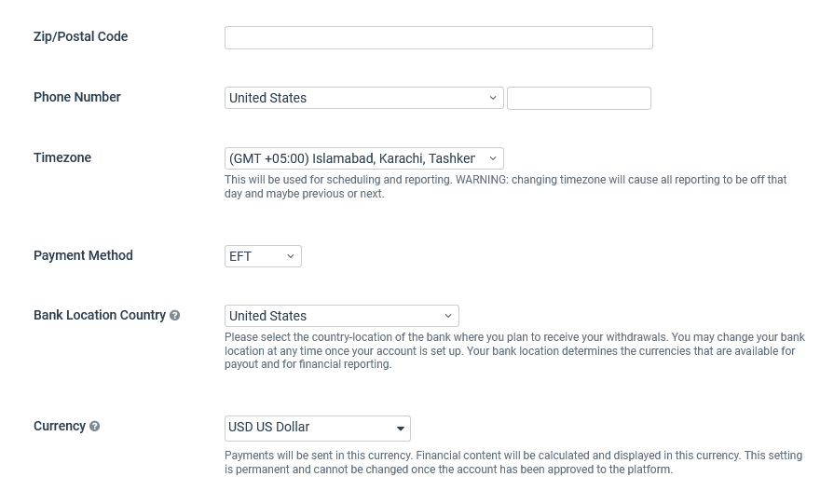Open the Currency dropdown showing USD US Dollar
The image size is (834, 504).
tap(318, 429)
